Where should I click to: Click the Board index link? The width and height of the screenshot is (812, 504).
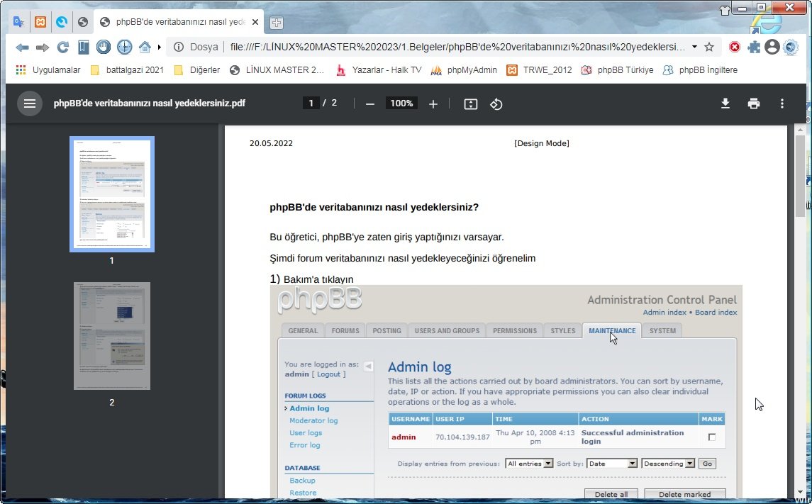click(x=716, y=312)
